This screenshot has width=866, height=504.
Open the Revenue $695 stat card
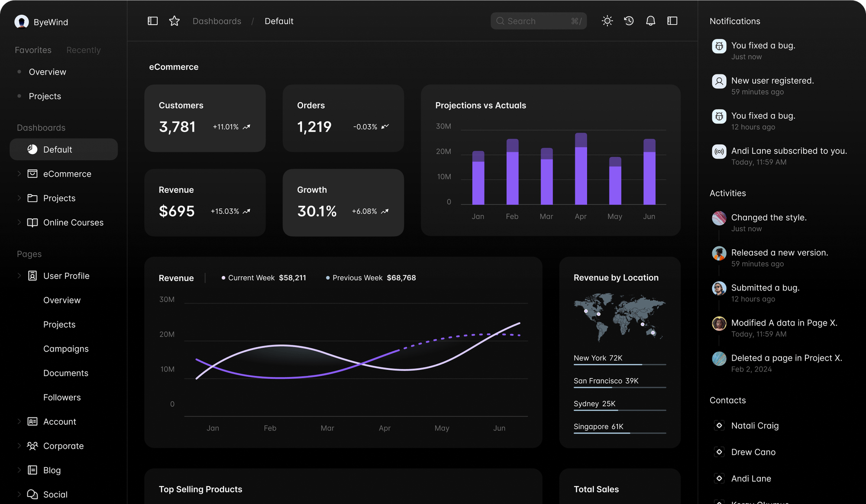(x=205, y=203)
